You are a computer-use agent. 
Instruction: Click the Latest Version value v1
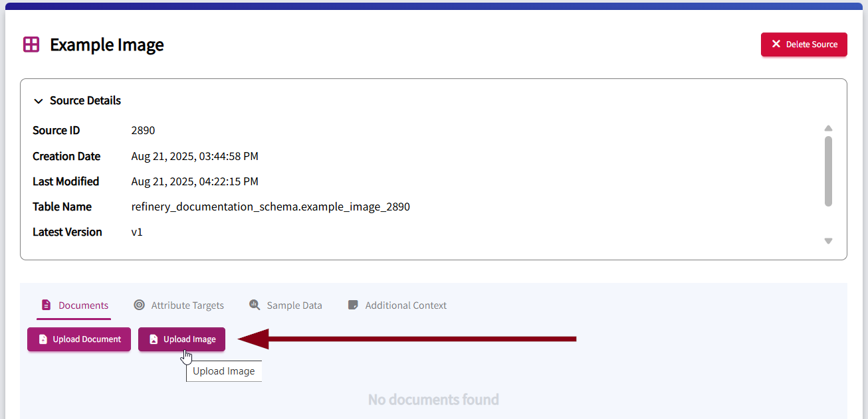137,232
